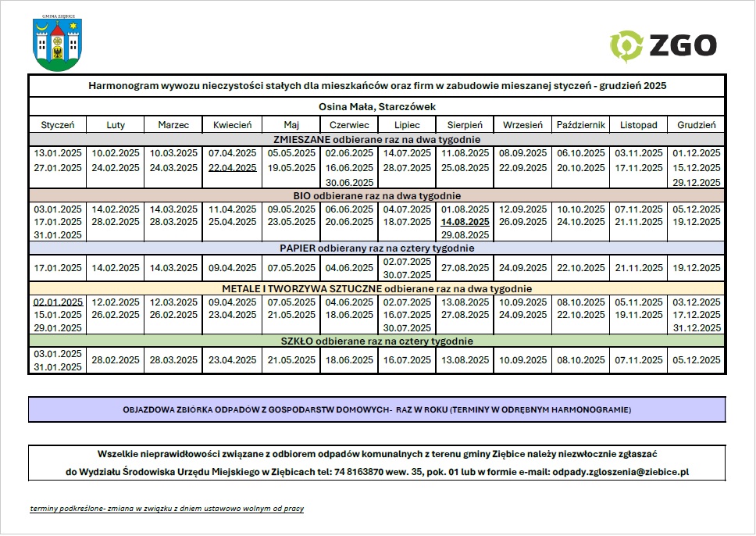Click the 'BIO odbierane raz na dwa tygodnie' band
This screenshot has height=536, width=756.
click(377, 196)
